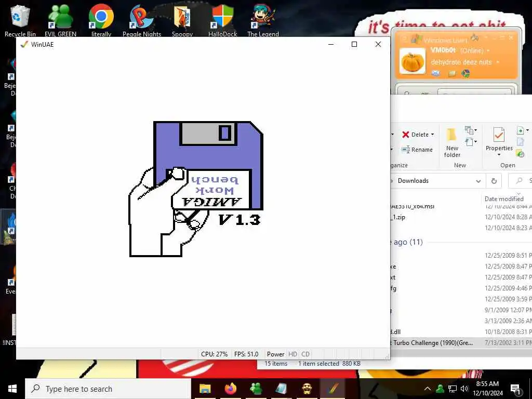Image resolution: width=532 pixels, height=399 pixels.
Task: Refresh the Downloads folder view
Action: point(494,181)
